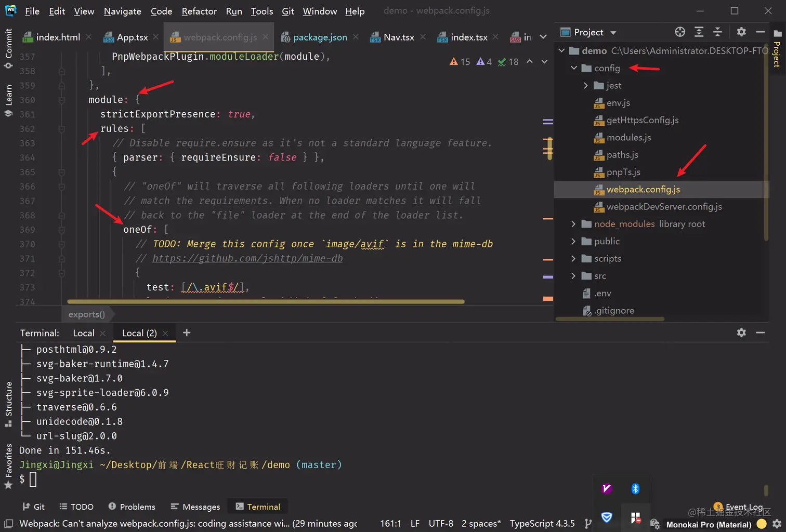Viewport: 786px width, 532px height.
Task: Click the Monokai Pro (Material) theme indicator
Action: point(709,524)
